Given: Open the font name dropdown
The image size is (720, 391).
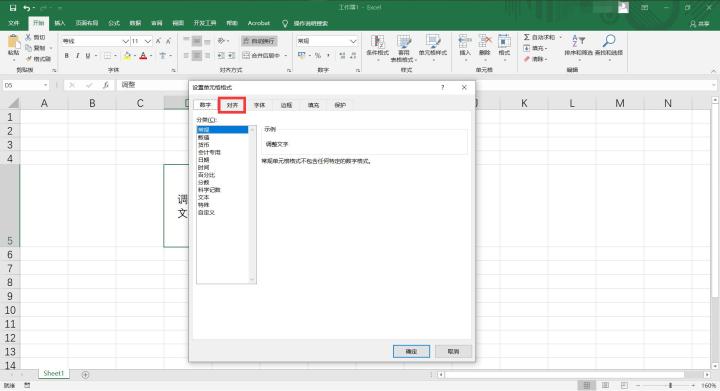Looking at the screenshot, I should [125, 41].
